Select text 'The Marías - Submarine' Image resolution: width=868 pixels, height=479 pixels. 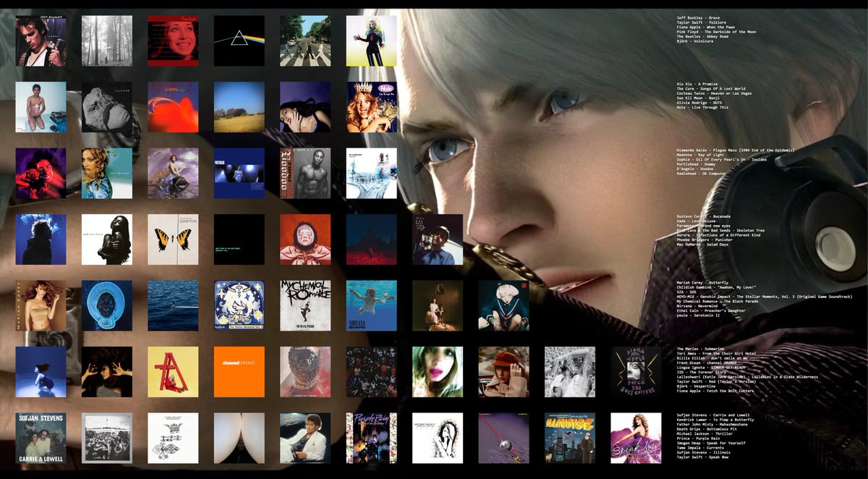(x=700, y=349)
